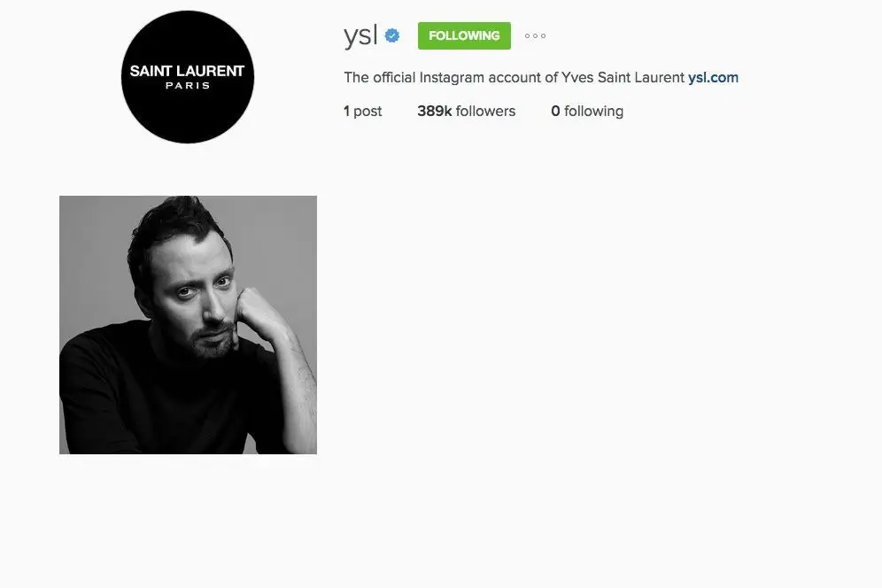This screenshot has height=588, width=882.
Task: Open the 0 following list
Action: pyautogui.click(x=587, y=112)
